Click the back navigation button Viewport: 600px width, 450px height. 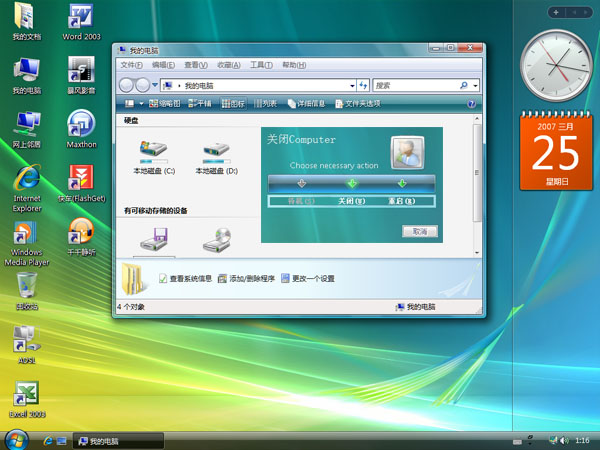click(x=126, y=85)
